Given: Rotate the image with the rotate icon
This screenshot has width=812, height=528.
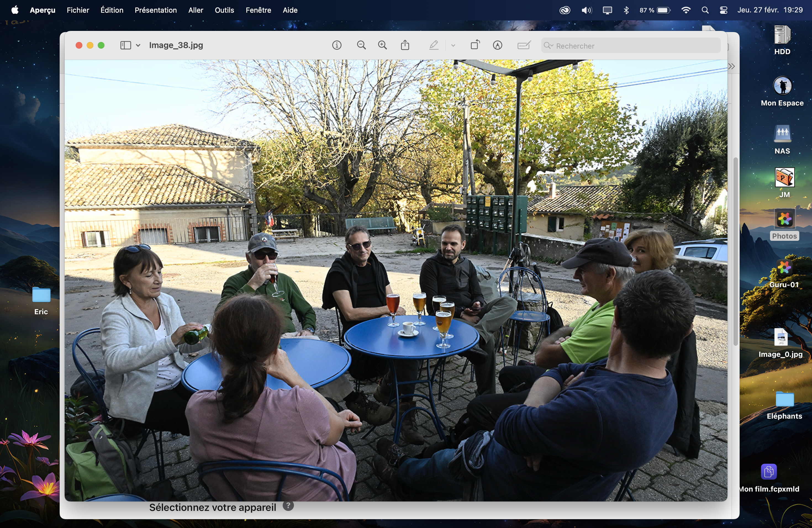Looking at the screenshot, I should [474, 45].
